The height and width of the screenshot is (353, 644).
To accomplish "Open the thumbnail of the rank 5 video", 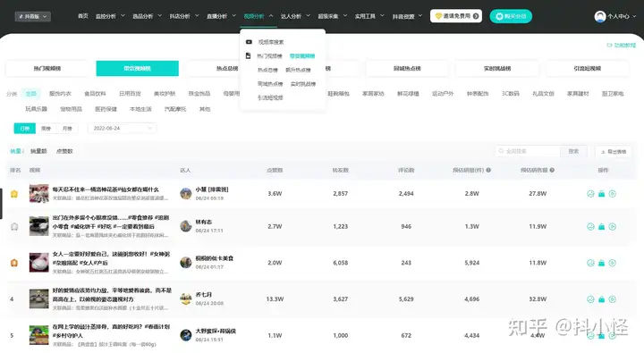I will click(39, 335).
